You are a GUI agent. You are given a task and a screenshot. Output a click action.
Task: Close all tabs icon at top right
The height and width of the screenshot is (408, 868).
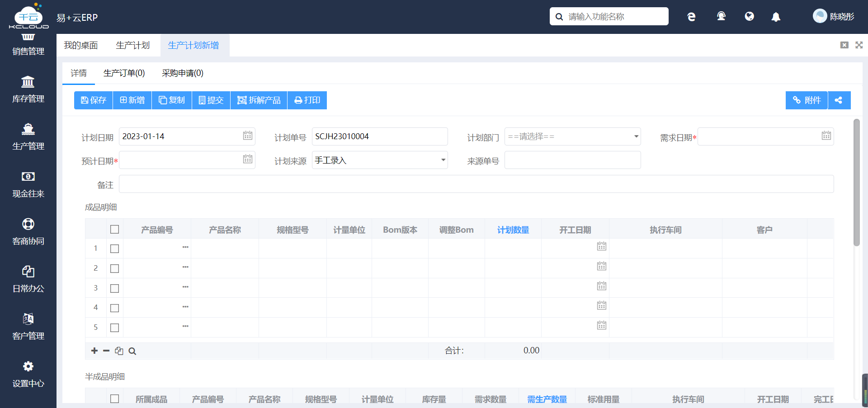(844, 45)
